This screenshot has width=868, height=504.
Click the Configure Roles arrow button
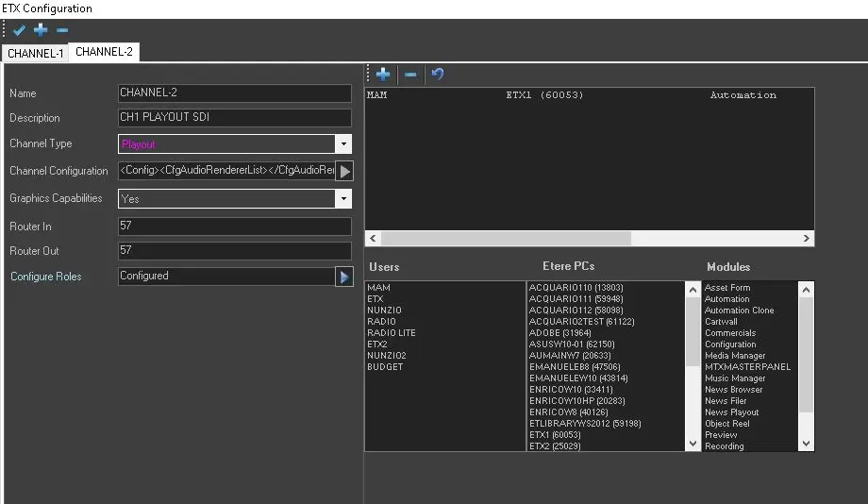pos(344,277)
